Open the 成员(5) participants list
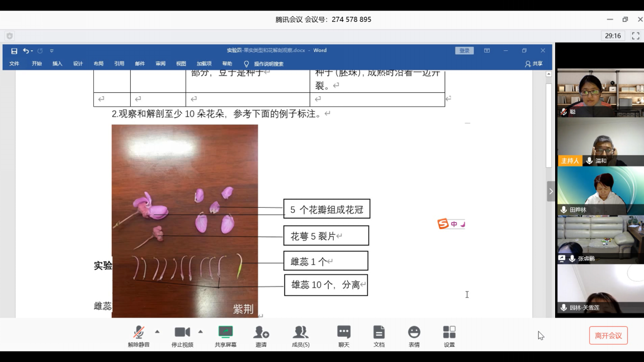 click(x=301, y=336)
